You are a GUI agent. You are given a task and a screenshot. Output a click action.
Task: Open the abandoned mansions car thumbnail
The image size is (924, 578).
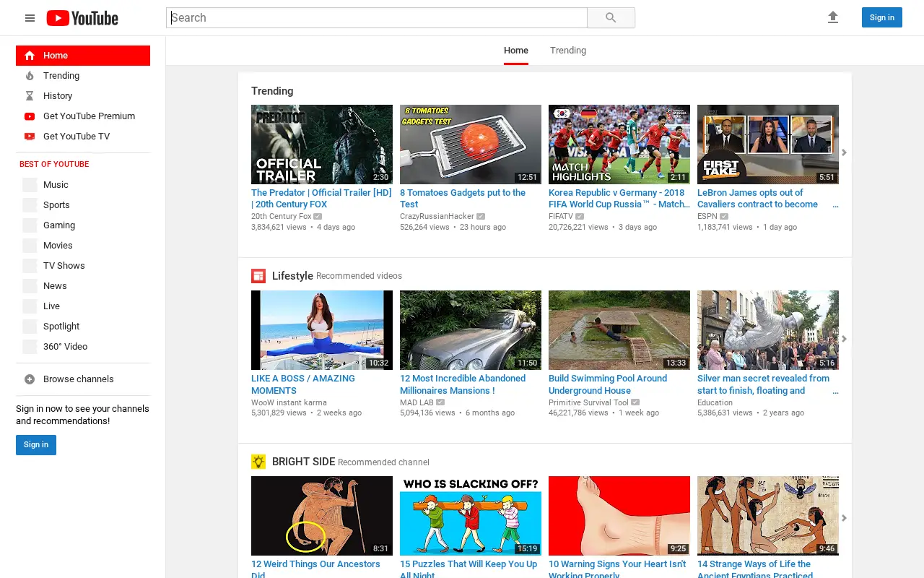[471, 330]
